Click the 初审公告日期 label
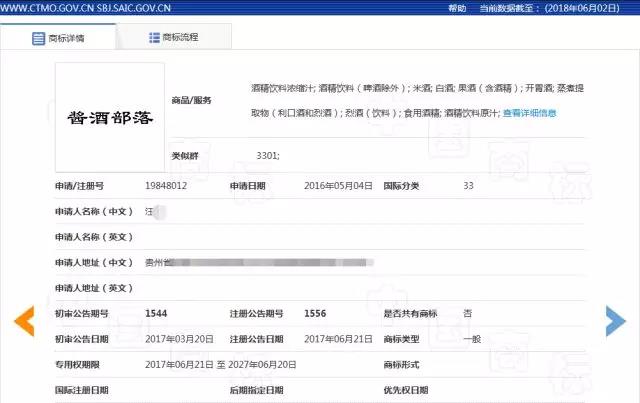Screen dimensions: 640x403 [x=82, y=339]
